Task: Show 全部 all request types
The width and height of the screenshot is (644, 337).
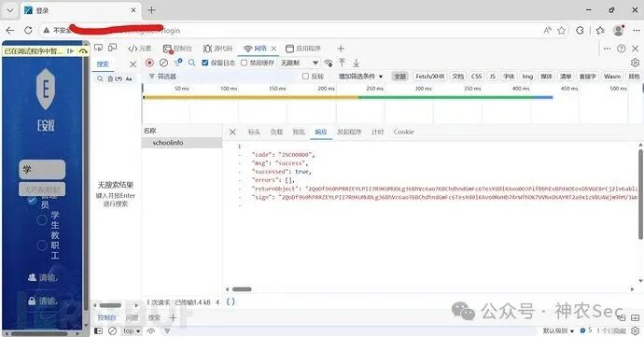Action: click(400, 76)
